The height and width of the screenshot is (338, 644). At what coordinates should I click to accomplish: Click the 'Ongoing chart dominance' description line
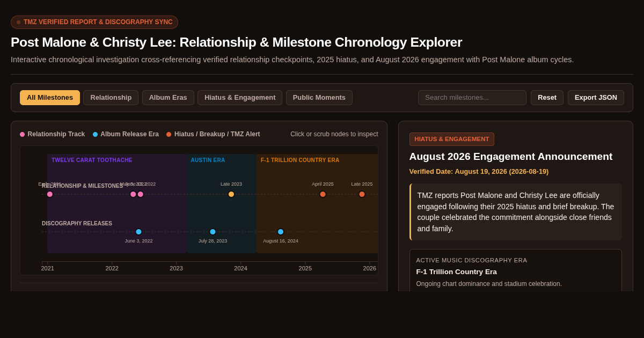[489, 284]
